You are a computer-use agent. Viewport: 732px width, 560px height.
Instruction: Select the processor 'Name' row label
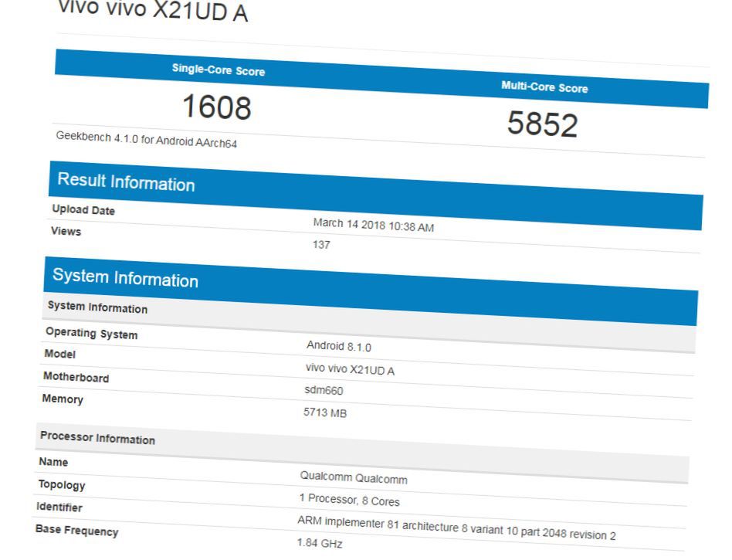click(53, 462)
